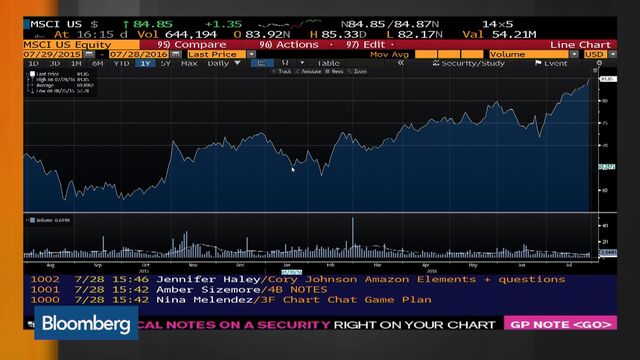Click the second Mov Avg input box
The width and height of the screenshot is (640, 360).
point(449,54)
